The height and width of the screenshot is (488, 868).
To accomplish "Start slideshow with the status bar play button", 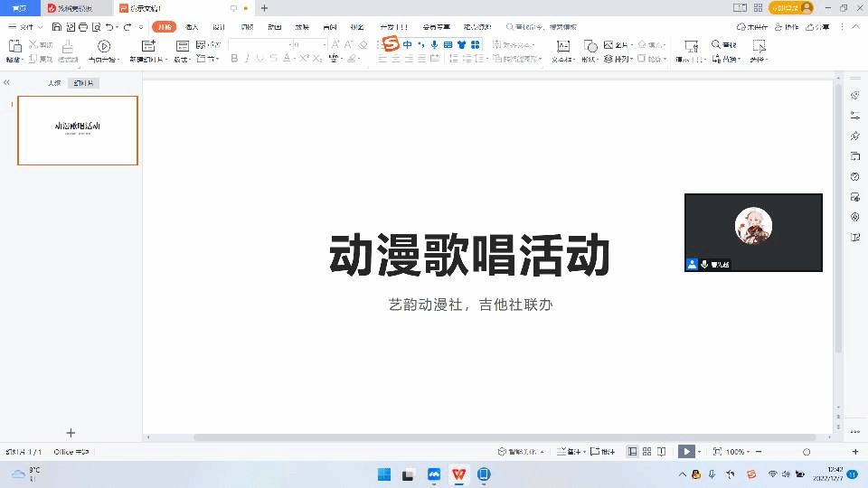I will point(687,451).
